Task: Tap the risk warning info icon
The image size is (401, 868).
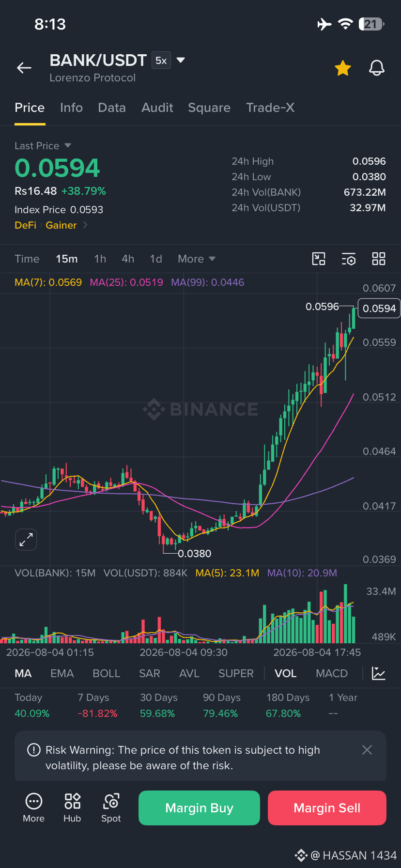Action: (34, 750)
